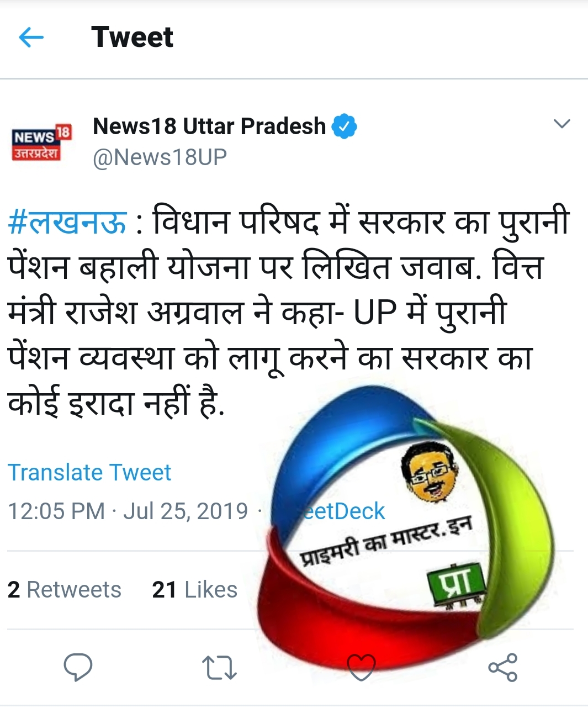Go back using the left arrow
Screen dimensions: 588x708
click(x=31, y=38)
